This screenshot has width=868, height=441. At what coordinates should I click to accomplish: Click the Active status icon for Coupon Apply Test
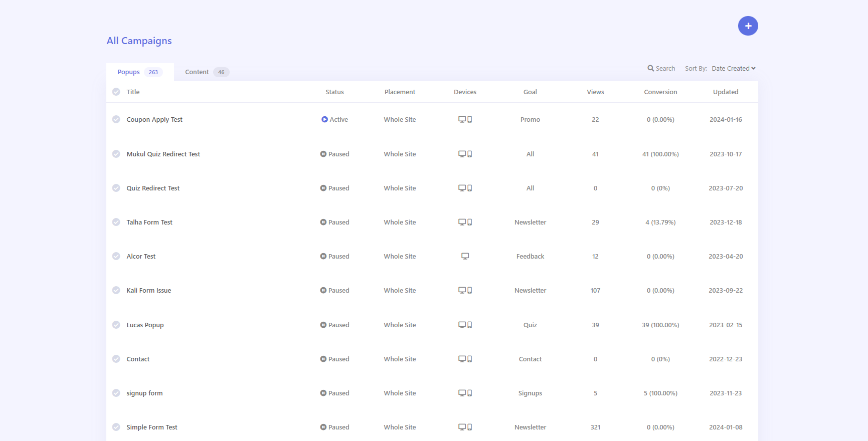point(324,119)
